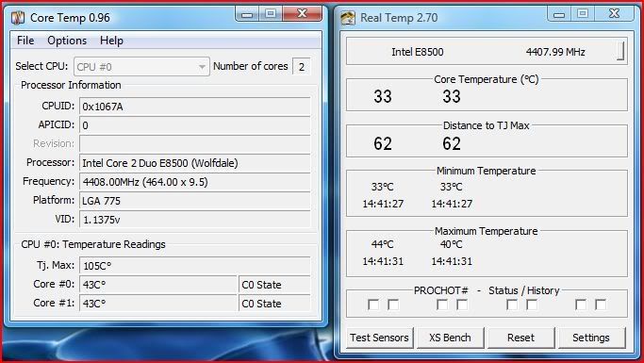
Task: Toggle the third PROCHOT# checkbox
Action: [x=442, y=305]
